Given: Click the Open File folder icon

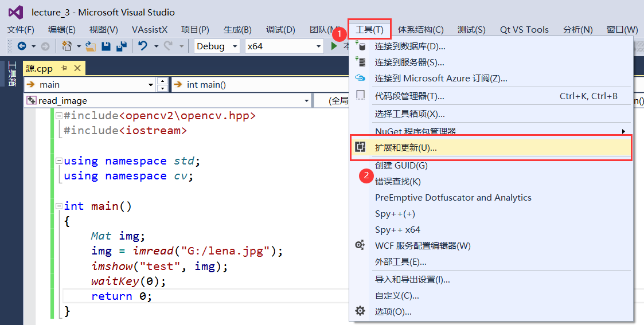Looking at the screenshot, I should (x=91, y=46).
